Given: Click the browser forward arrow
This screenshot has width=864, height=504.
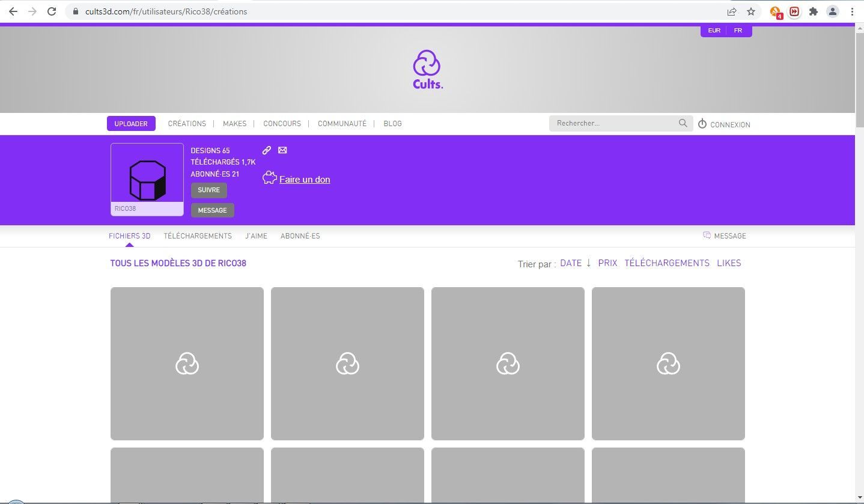Looking at the screenshot, I should click(32, 11).
